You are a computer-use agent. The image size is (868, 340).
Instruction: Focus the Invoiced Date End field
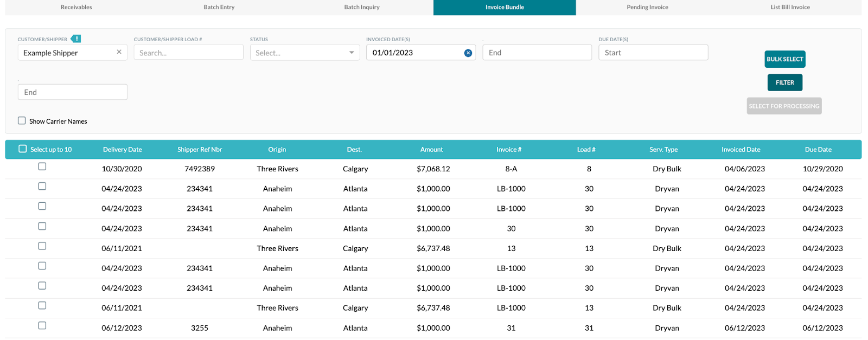(x=537, y=53)
